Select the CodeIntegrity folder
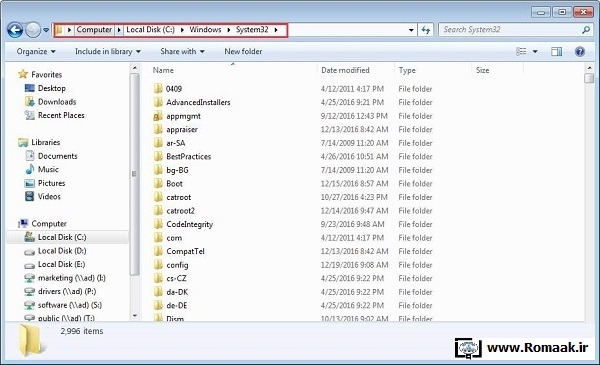The height and width of the screenshot is (365, 600). click(189, 225)
